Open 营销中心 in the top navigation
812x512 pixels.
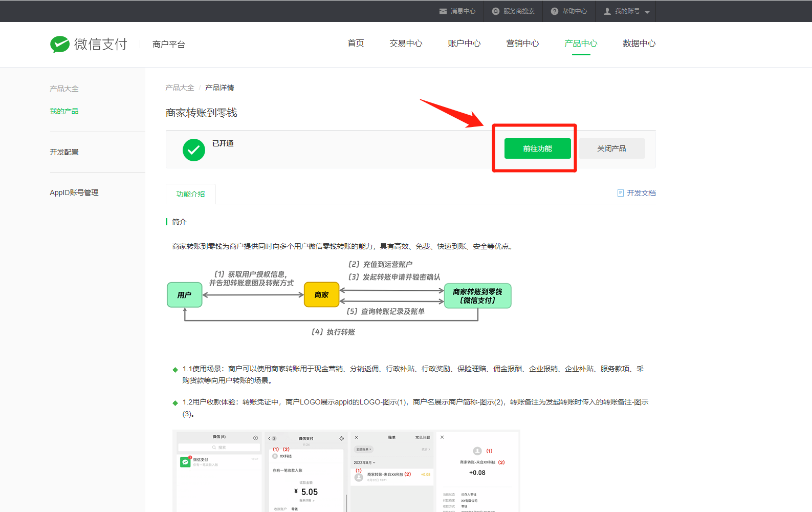pos(522,44)
